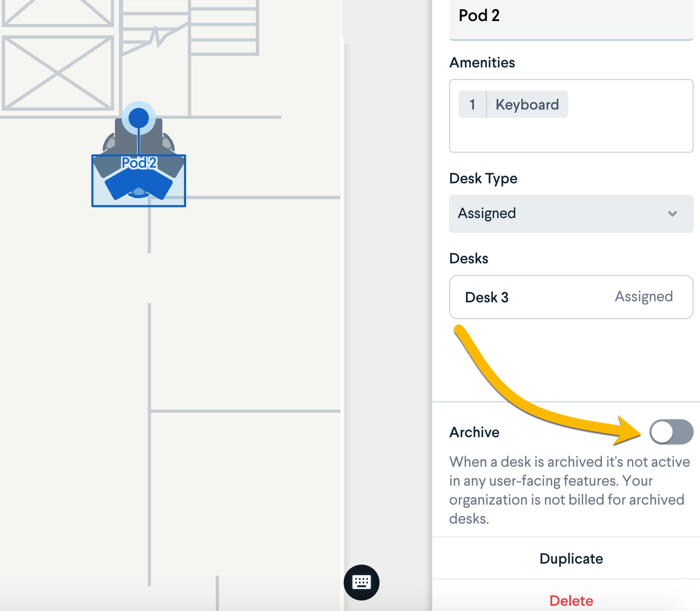Screen dimensions: 700x611
Task: Click the red Delete button
Action: 571,600
